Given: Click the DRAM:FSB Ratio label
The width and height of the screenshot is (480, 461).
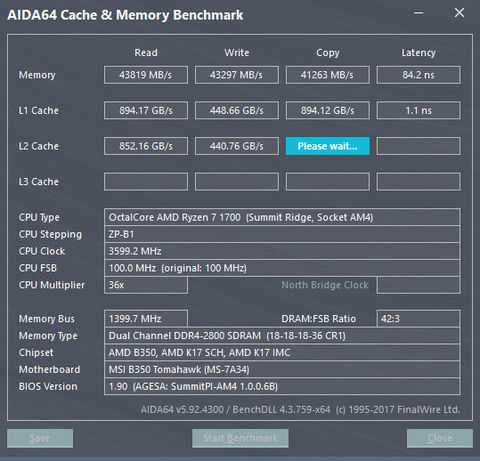Looking at the screenshot, I should [x=319, y=319].
